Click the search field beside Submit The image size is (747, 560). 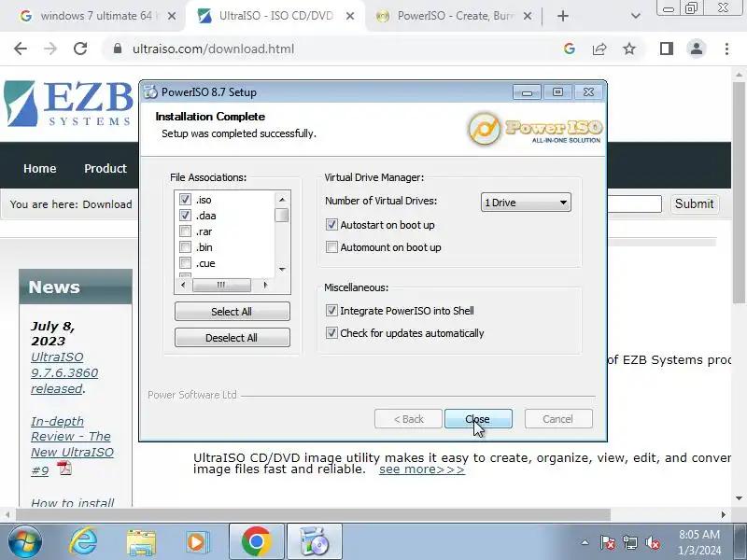[634, 203]
